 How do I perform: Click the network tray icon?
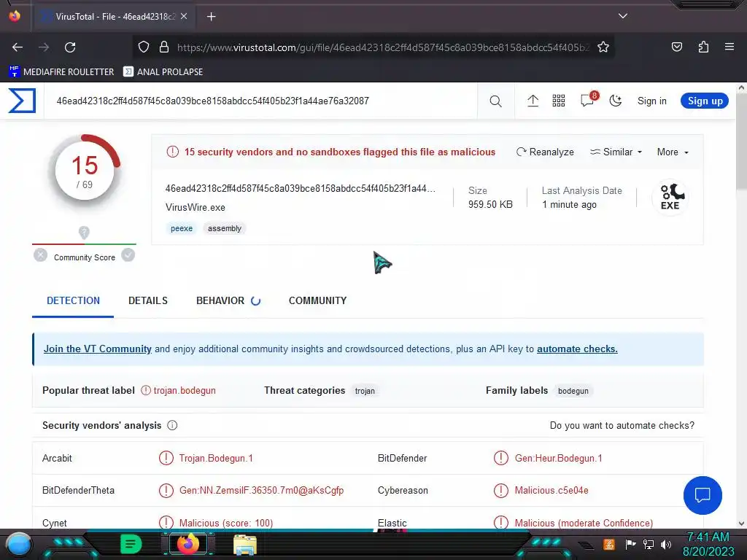(648, 545)
